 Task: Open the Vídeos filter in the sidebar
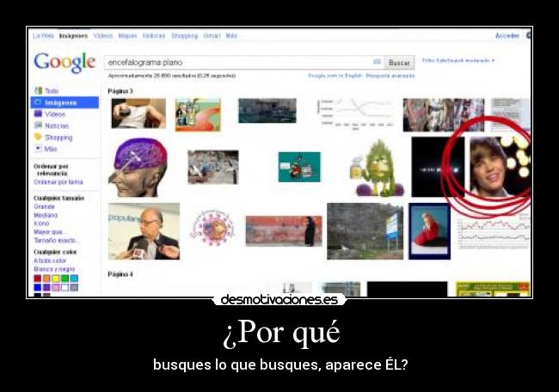(55, 114)
